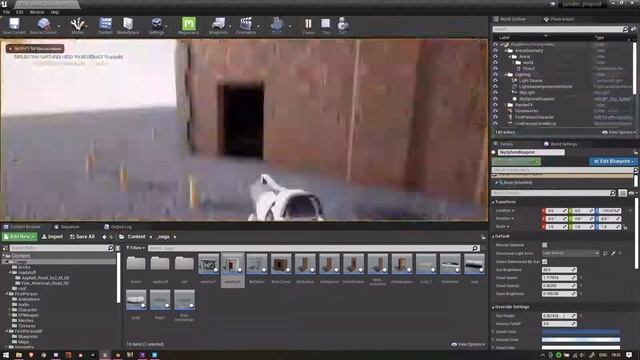Click the Edit Blueprint button
Screen dimensions: 640x360
(x=613, y=161)
